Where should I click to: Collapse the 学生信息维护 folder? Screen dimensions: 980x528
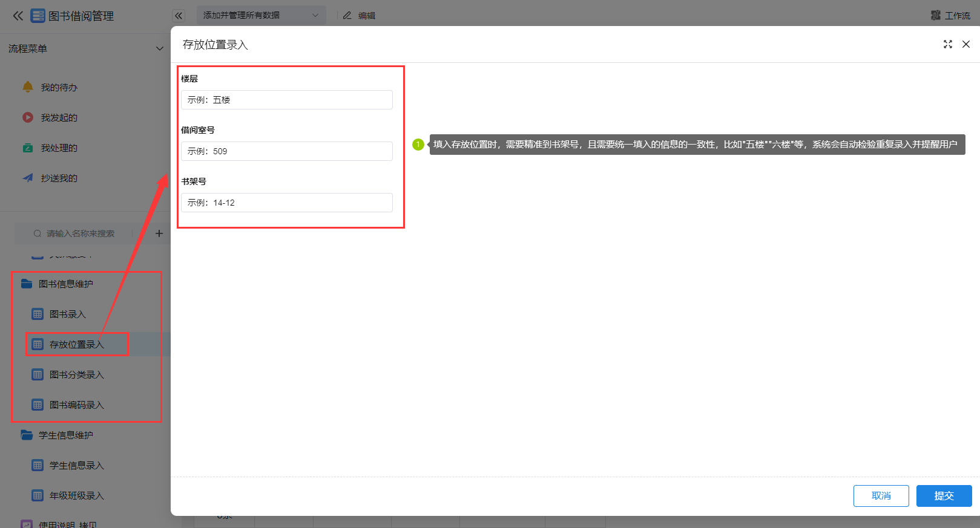[x=66, y=435]
